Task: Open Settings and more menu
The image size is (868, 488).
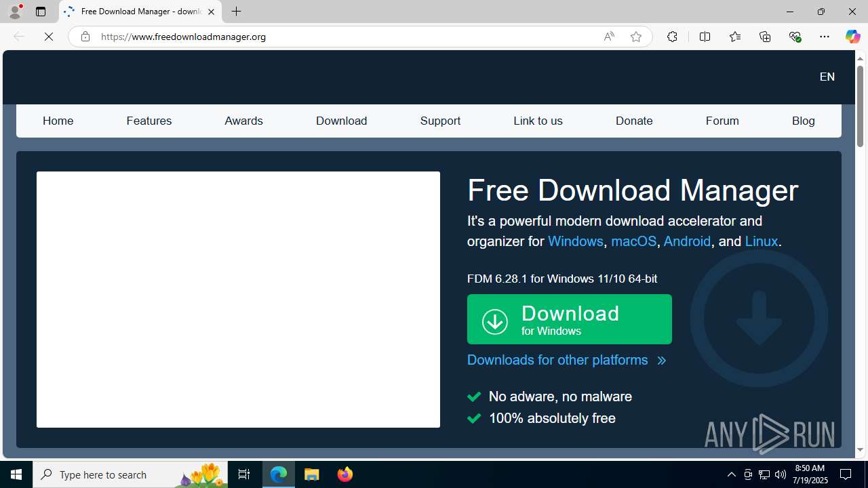Action: 825,37
